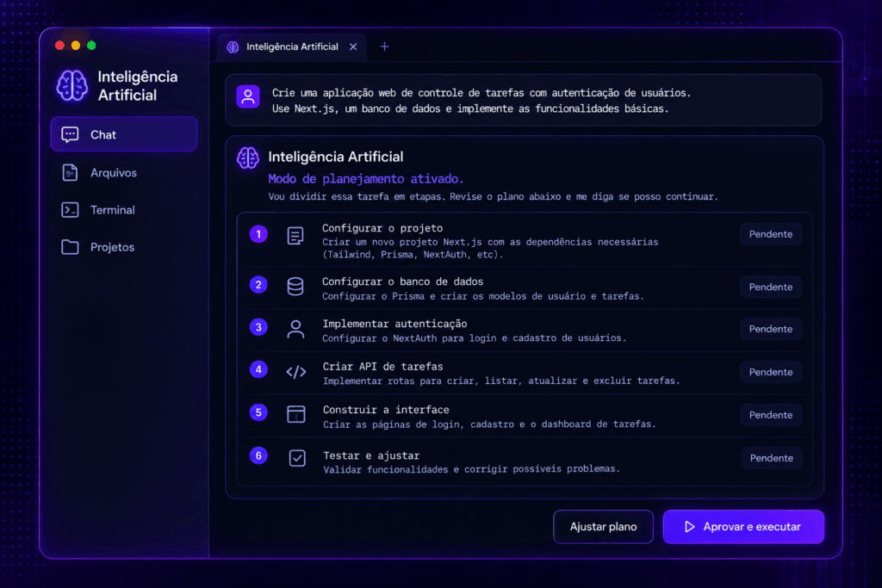Click the layout icon for Construir a interface
This screenshot has height=588, width=882.
pyautogui.click(x=296, y=414)
